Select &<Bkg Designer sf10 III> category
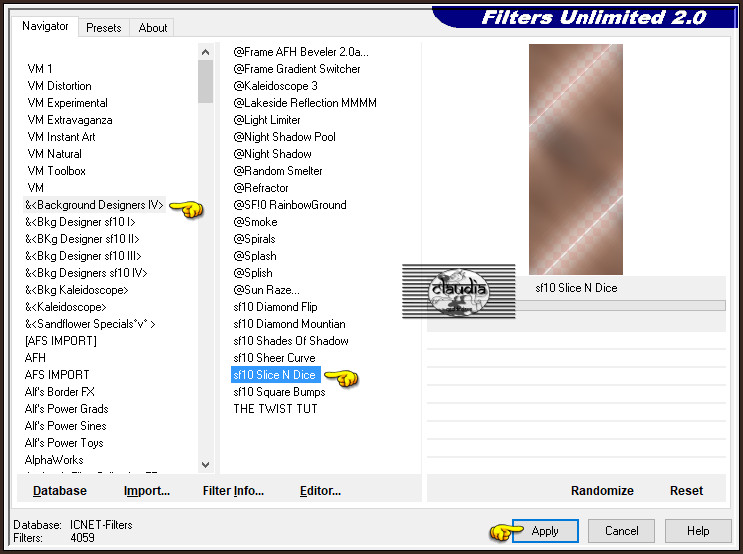This screenshot has width=743, height=554. click(83, 256)
